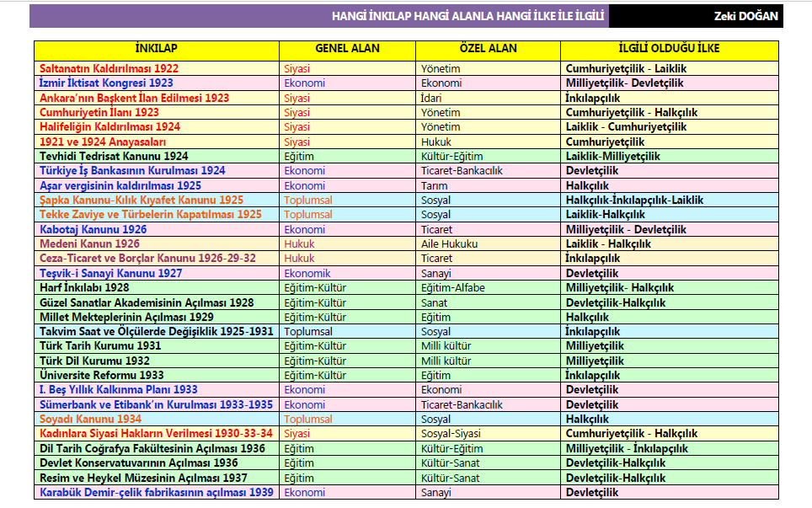
Task: Click the İNKILAP column header
Action: pos(156,49)
